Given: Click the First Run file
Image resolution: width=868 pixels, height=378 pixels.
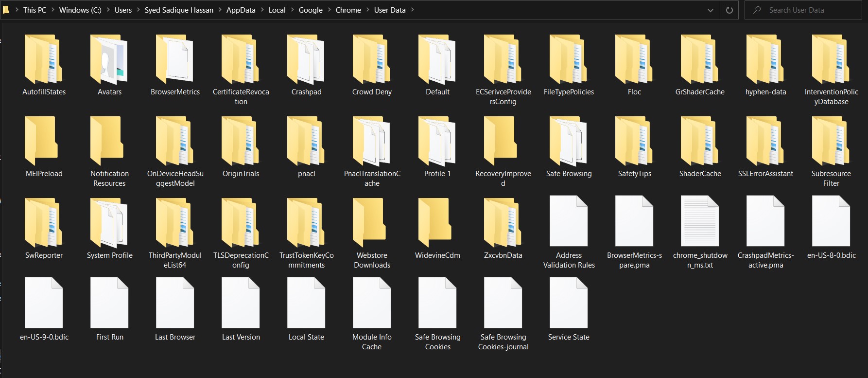Looking at the screenshot, I should (x=109, y=304).
